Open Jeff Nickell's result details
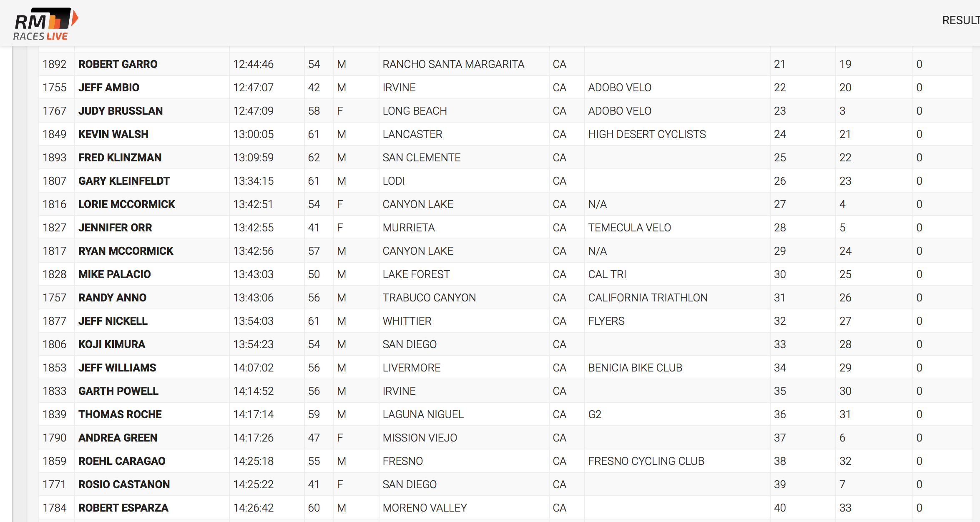Image resolution: width=980 pixels, height=522 pixels. pyautogui.click(x=113, y=321)
